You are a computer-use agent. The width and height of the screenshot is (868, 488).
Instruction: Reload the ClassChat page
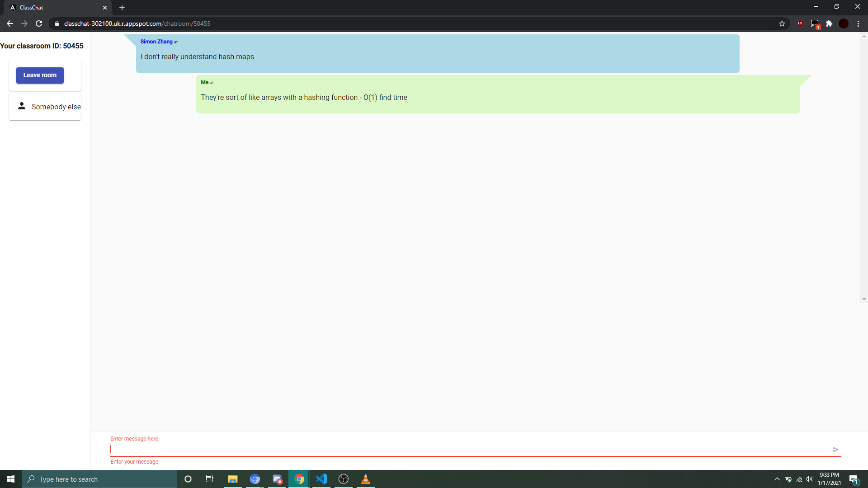pos(39,23)
